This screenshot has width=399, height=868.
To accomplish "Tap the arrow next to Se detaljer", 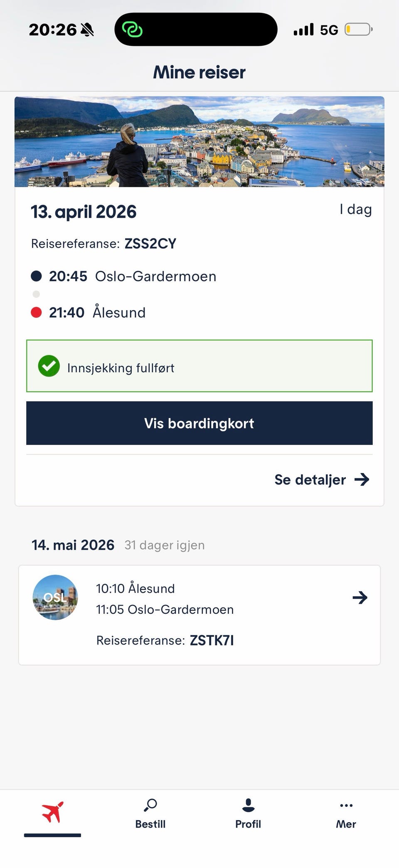I will tap(362, 479).
